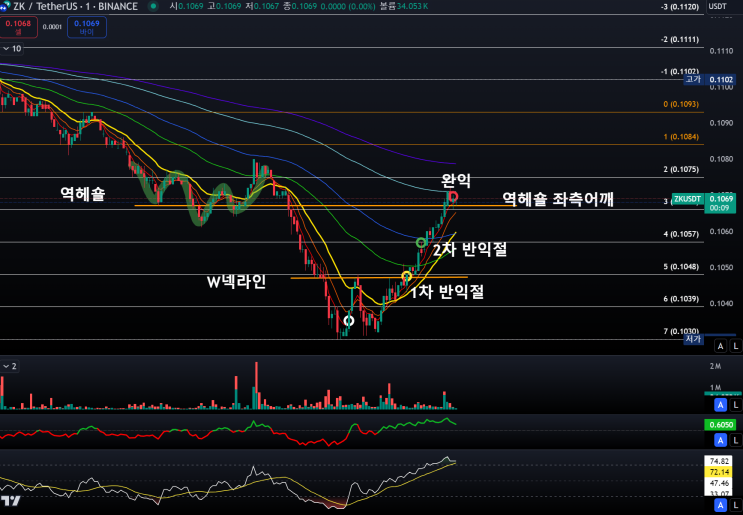The image size is (743, 515).
Task: Click the Fibonacci 2 (0.1075) level label
Action: pos(681,169)
